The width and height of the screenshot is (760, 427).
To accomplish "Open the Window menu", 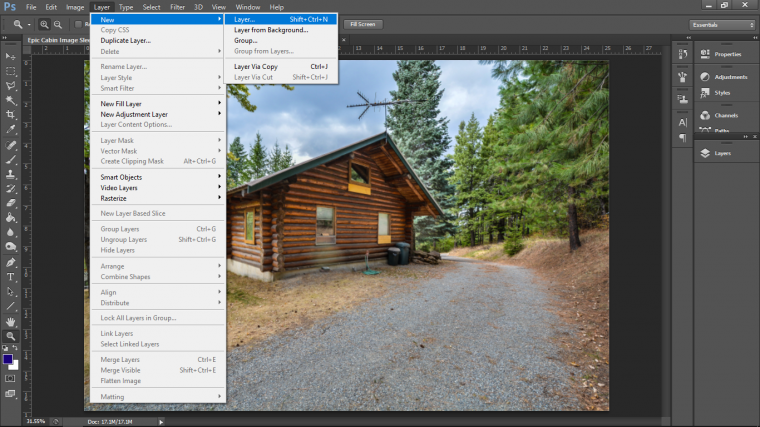I will click(248, 7).
